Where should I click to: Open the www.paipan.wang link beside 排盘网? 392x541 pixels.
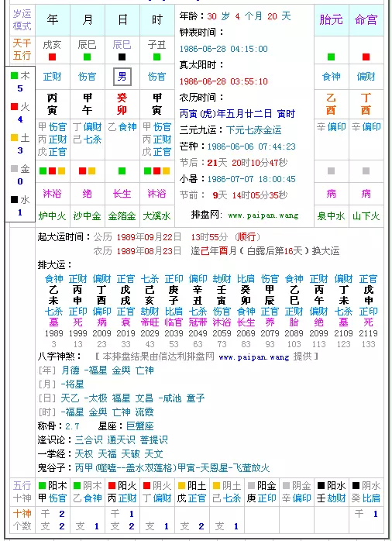coord(263,215)
